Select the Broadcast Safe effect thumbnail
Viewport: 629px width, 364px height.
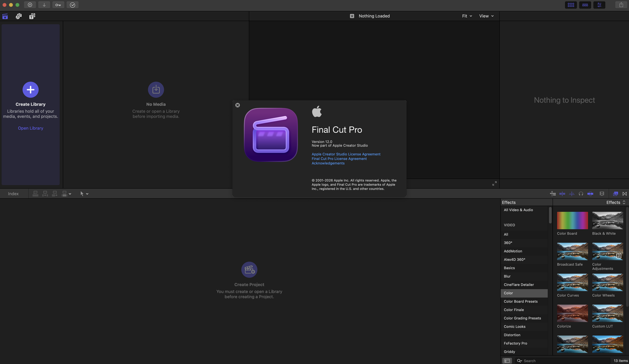click(x=572, y=252)
